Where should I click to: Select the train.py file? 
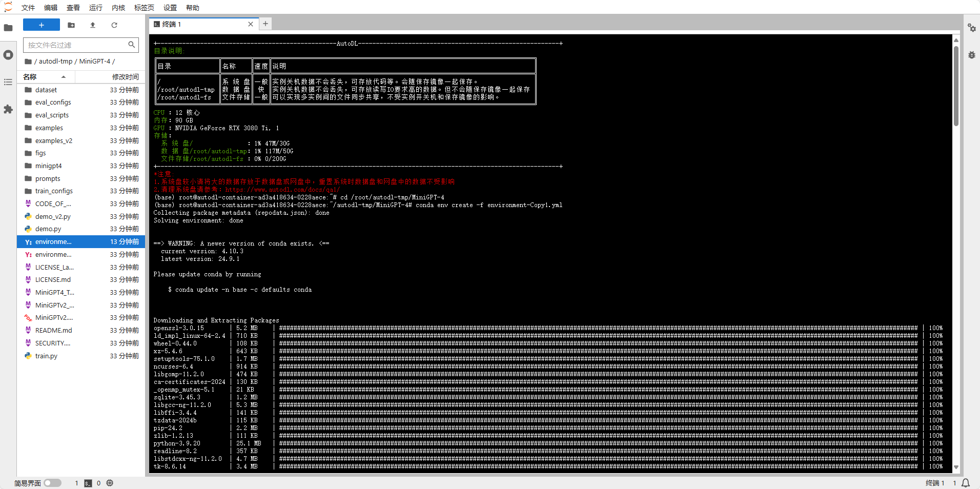(81, 356)
